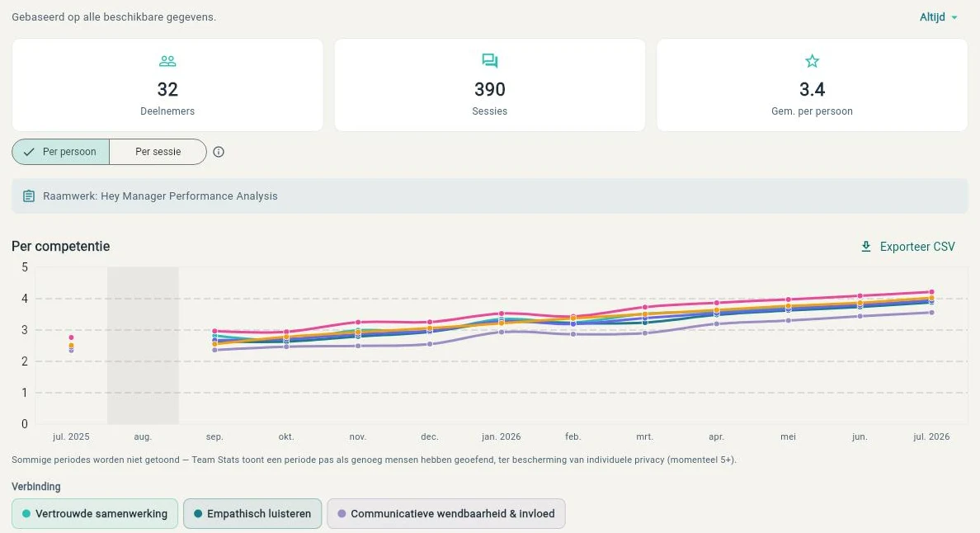This screenshot has height=533, width=980.
Task: Click the pink data point at jan. 2026
Action: click(x=502, y=314)
